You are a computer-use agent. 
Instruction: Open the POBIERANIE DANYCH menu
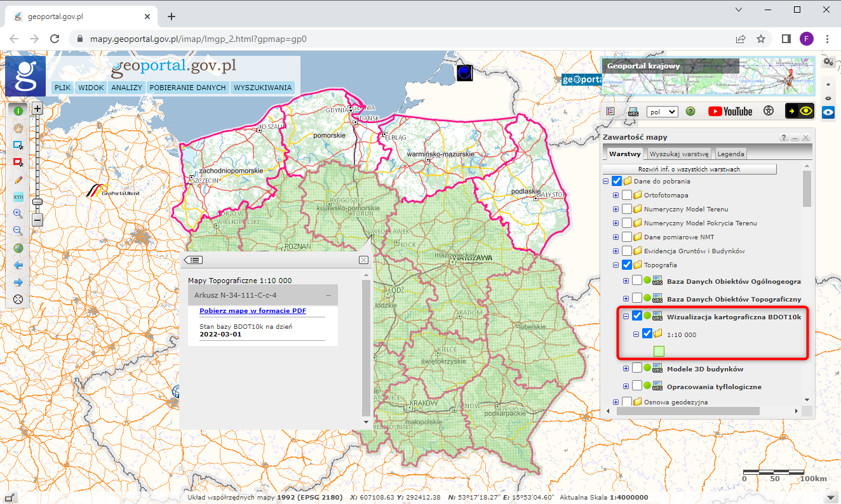pos(187,88)
